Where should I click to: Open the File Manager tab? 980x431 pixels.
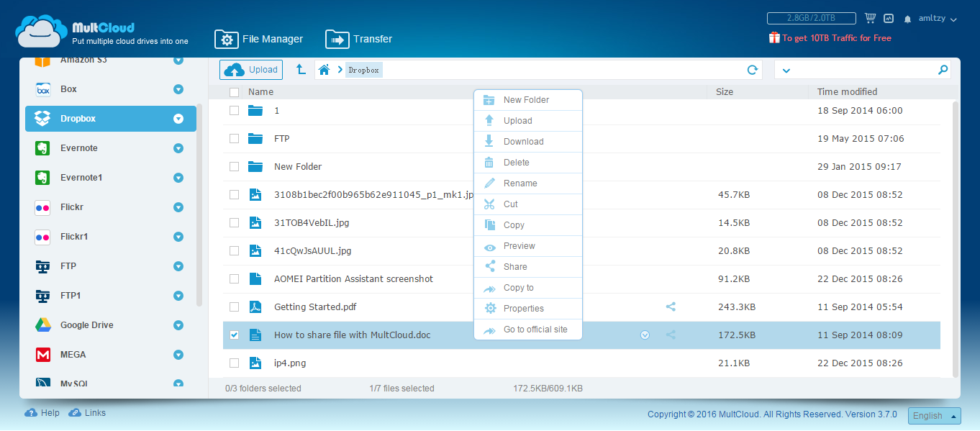coord(259,39)
